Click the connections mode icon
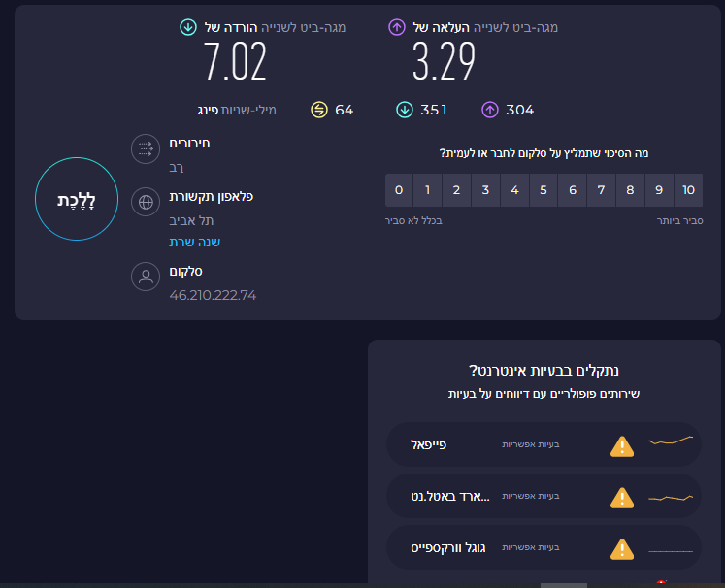 tap(146, 149)
